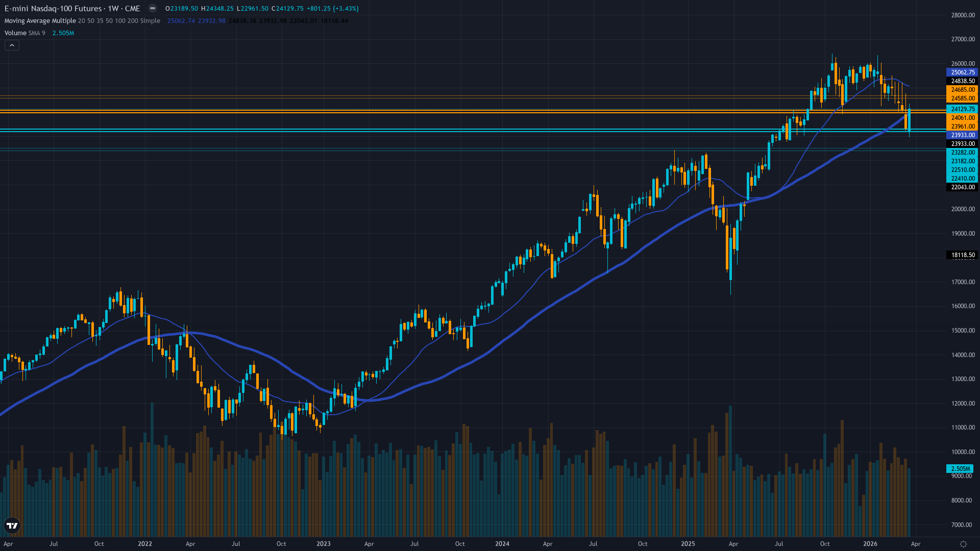Click the cyan 2.505M volume axis label
The image size is (980, 551).
[x=960, y=468]
